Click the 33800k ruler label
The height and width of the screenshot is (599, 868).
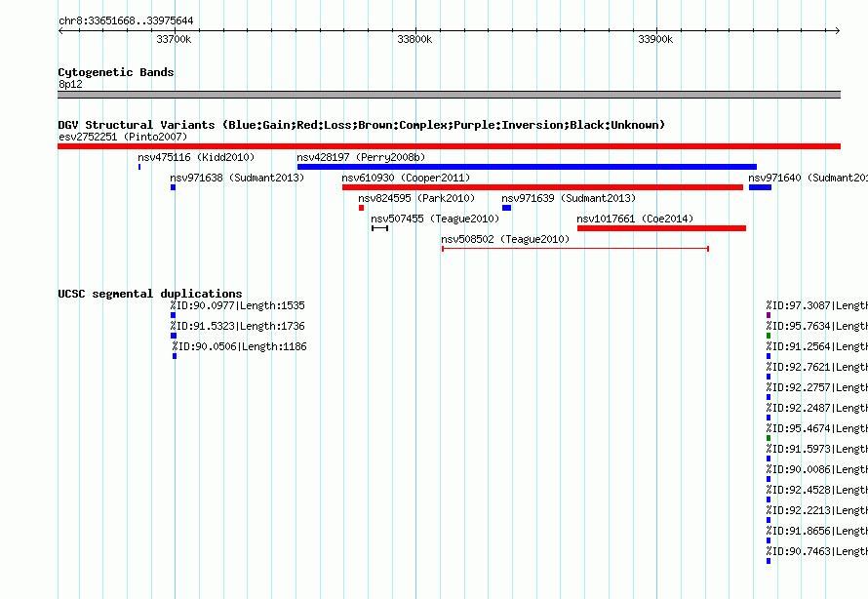414,39
